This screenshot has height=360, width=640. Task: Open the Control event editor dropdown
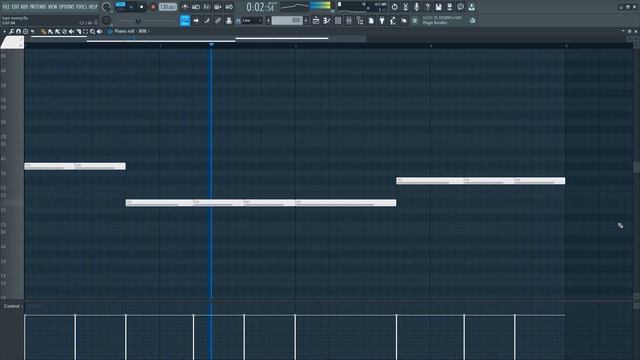(x=13, y=306)
